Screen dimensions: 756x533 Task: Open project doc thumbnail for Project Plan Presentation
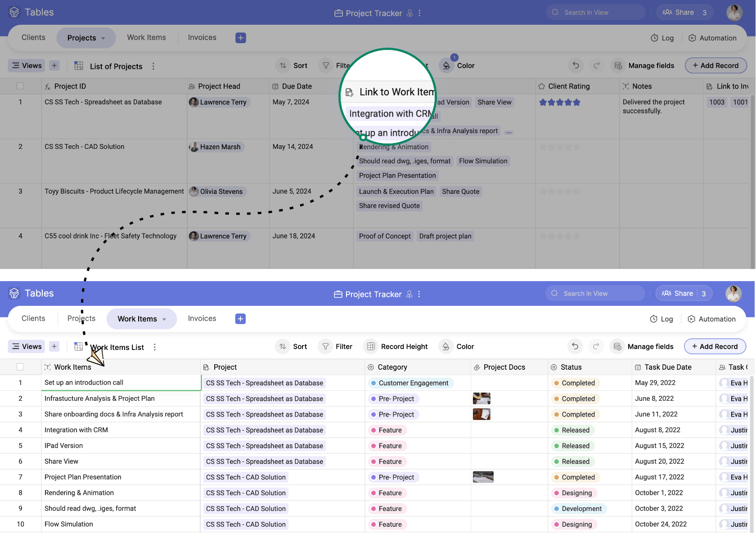click(483, 477)
